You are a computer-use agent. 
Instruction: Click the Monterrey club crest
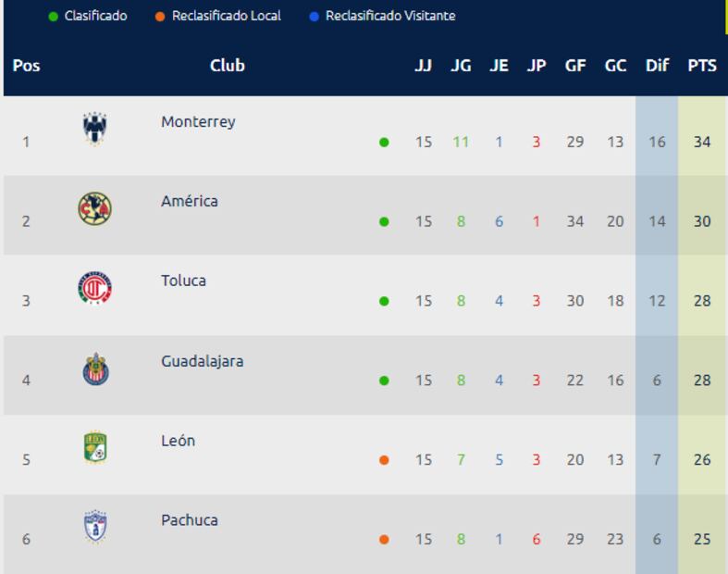[x=94, y=130]
